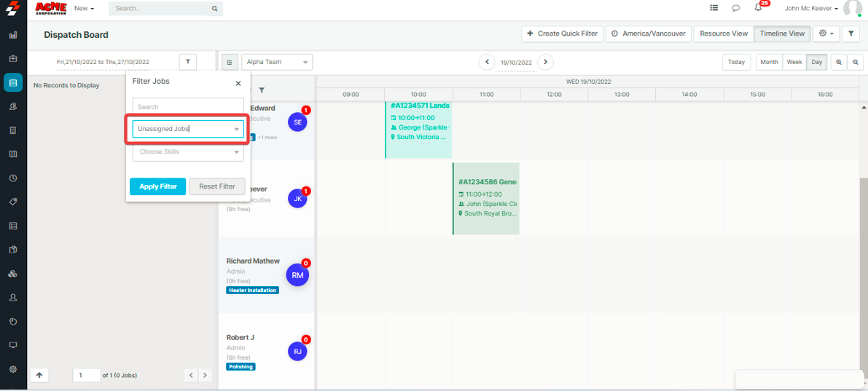Open the New dropdown menu

[x=84, y=8]
